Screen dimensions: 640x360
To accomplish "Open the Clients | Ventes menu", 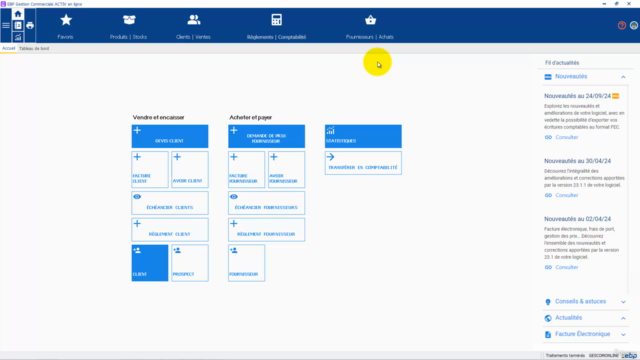I will pos(193,26).
